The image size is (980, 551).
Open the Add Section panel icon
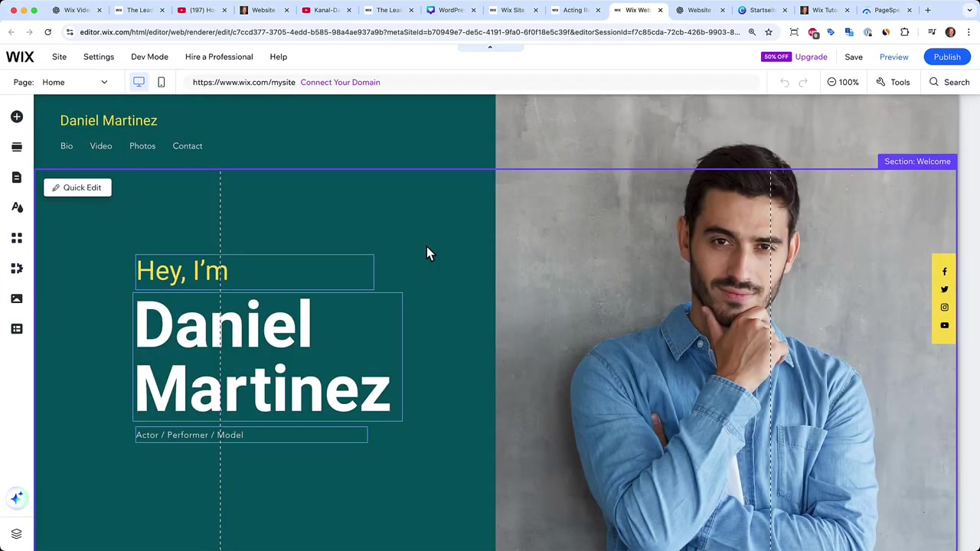click(x=17, y=147)
